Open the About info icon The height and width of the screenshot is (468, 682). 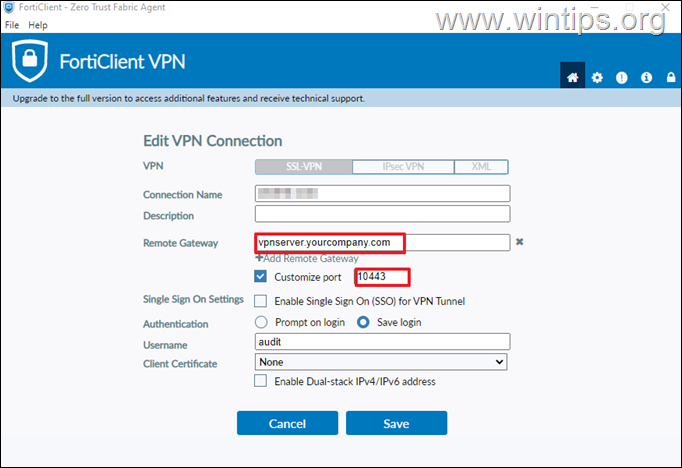(646, 77)
